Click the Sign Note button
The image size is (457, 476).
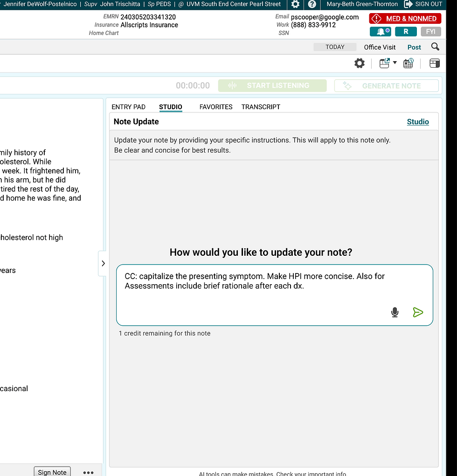tap(52, 472)
